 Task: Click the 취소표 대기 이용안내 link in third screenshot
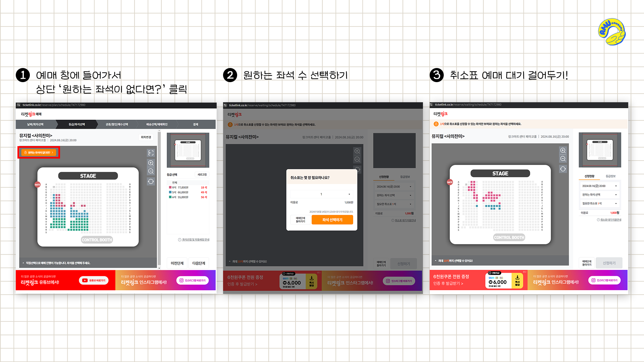coord(610,220)
